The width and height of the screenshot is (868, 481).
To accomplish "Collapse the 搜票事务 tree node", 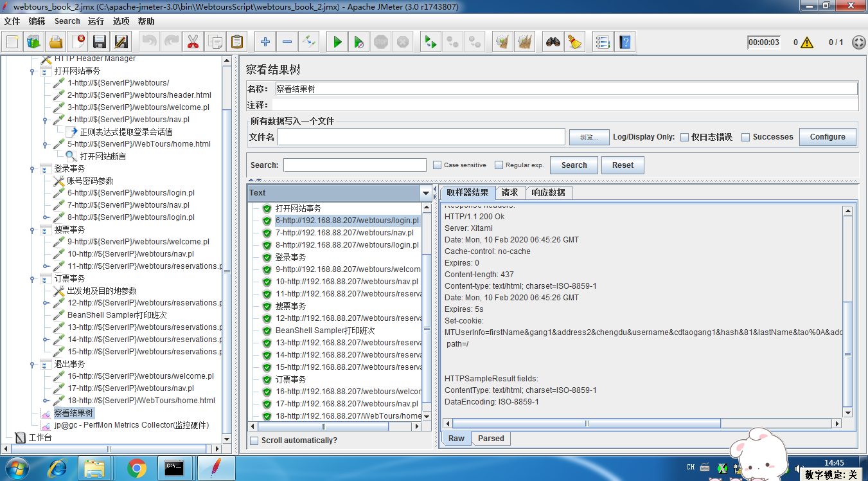I will pos(32,230).
